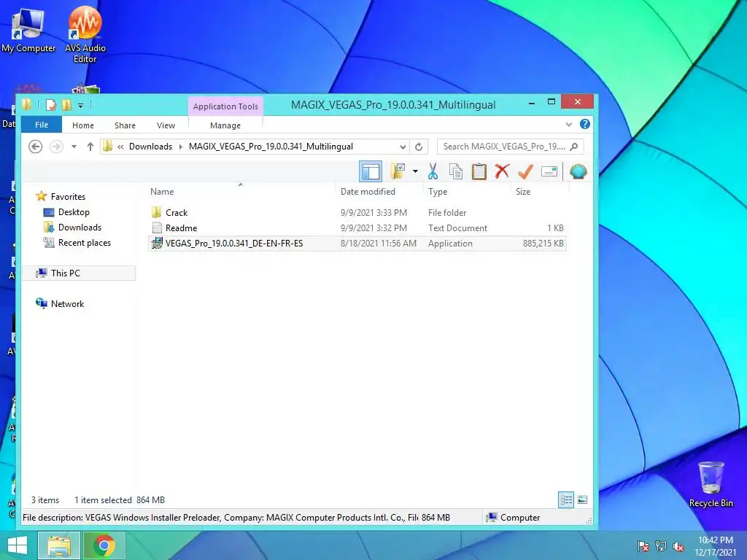Click the back navigation arrow

(x=35, y=147)
